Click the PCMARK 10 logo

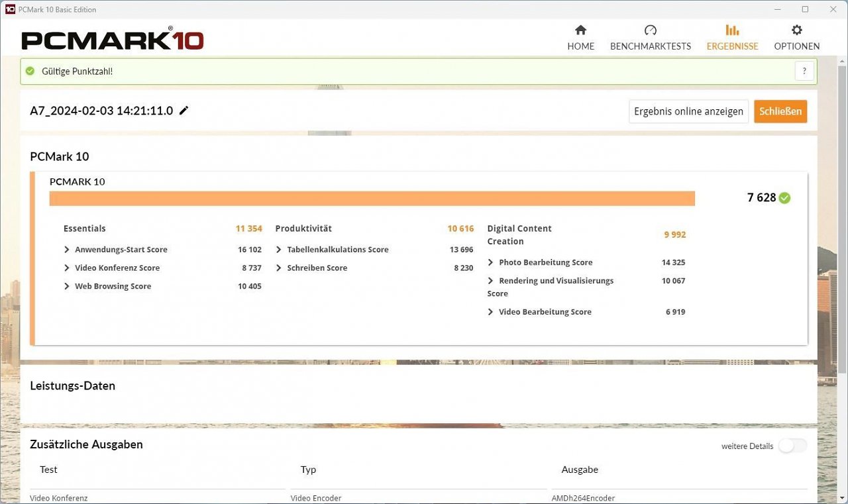pyautogui.click(x=113, y=38)
